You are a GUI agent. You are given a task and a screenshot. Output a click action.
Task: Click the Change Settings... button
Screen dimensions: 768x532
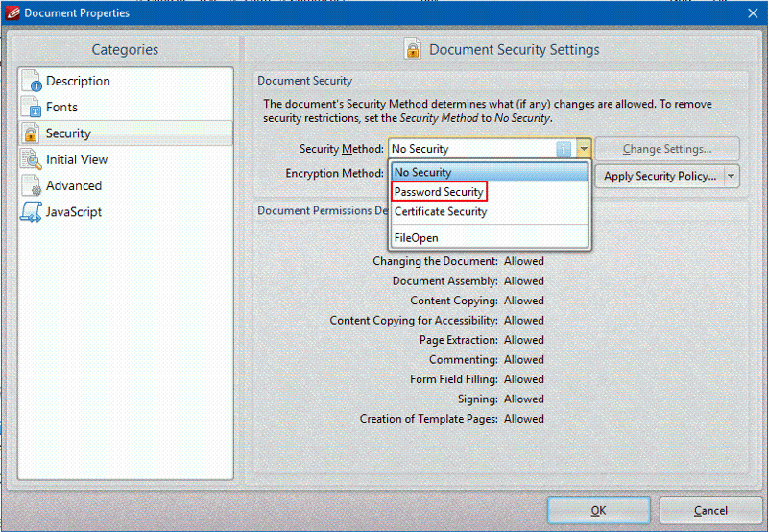(667, 149)
